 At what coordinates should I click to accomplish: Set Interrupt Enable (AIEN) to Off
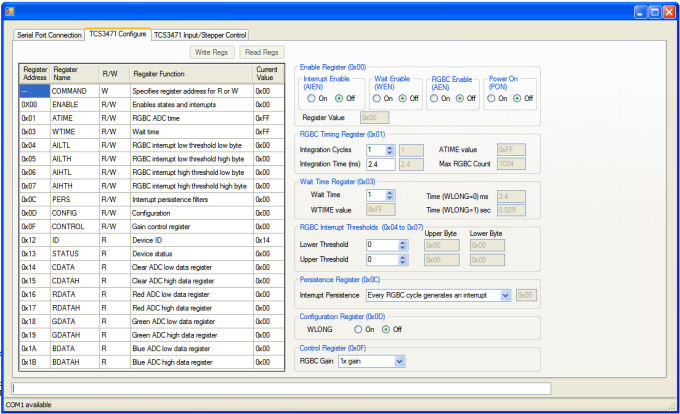[x=340, y=98]
